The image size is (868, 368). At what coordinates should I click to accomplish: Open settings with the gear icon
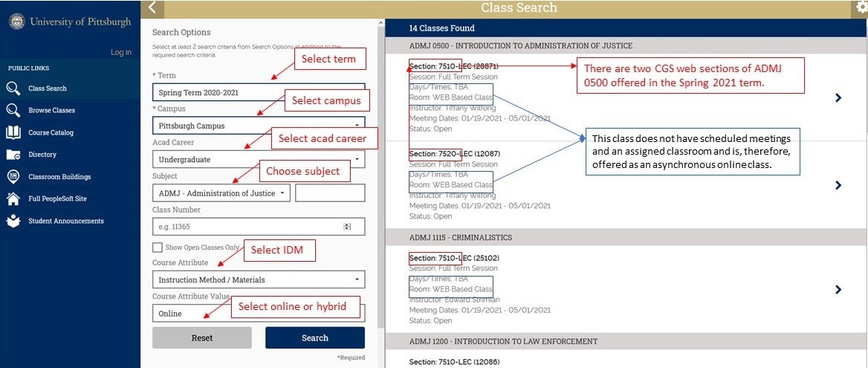pos(862,7)
